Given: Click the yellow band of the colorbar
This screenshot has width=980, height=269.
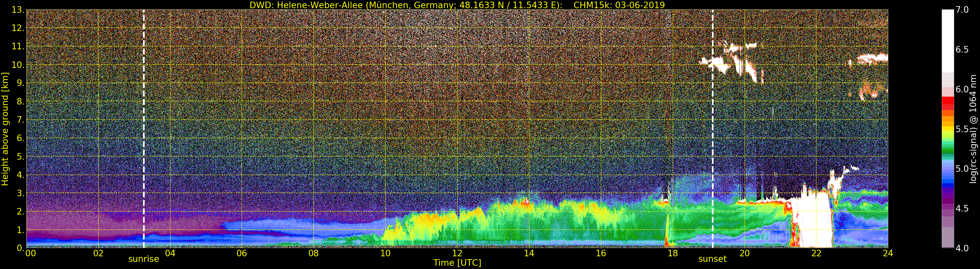Looking at the screenshot, I should pyautogui.click(x=948, y=129).
